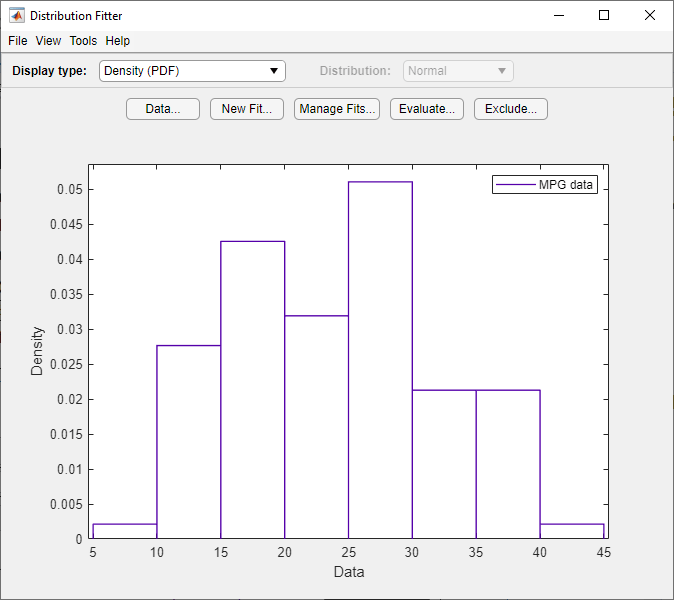This screenshot has height=600, width=674.
Task: Select the Density (PDF) combo box
Action: point(192,71)
